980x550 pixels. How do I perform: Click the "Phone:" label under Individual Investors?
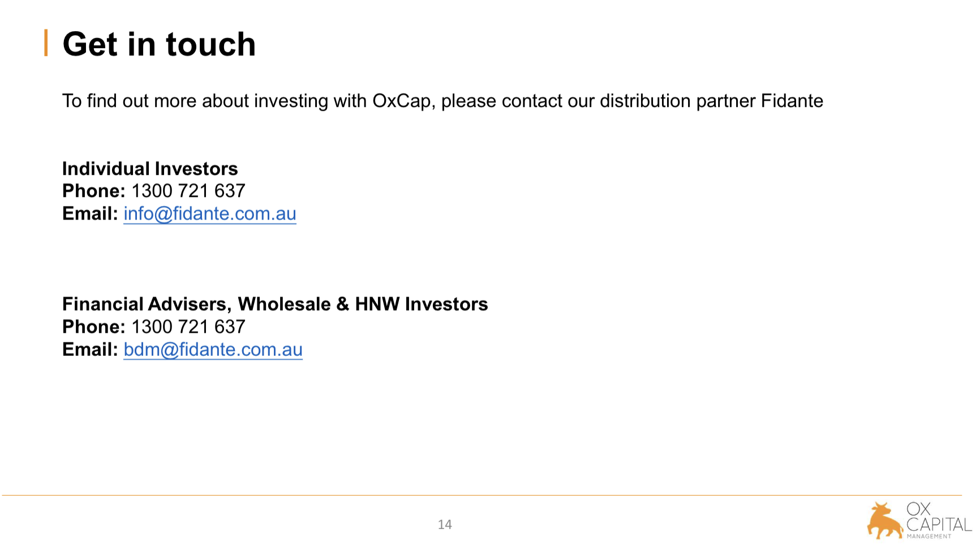[93, 191]
